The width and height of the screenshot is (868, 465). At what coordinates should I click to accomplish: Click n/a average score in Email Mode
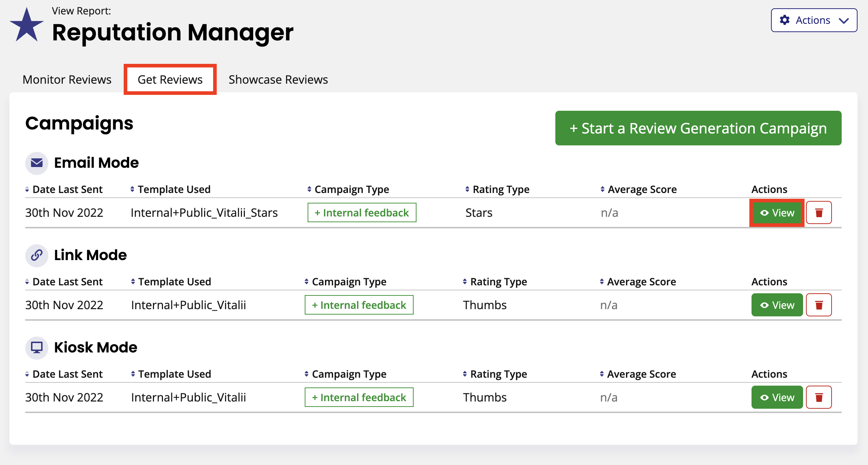609,213
